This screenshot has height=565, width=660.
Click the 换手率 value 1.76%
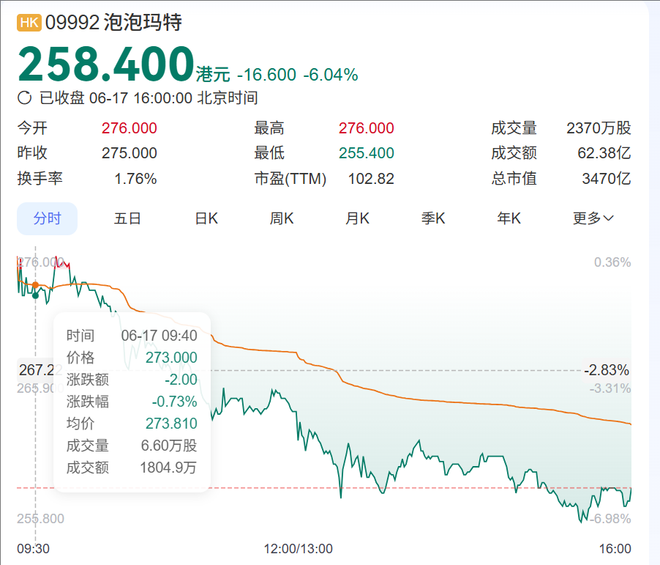[136, 179]
